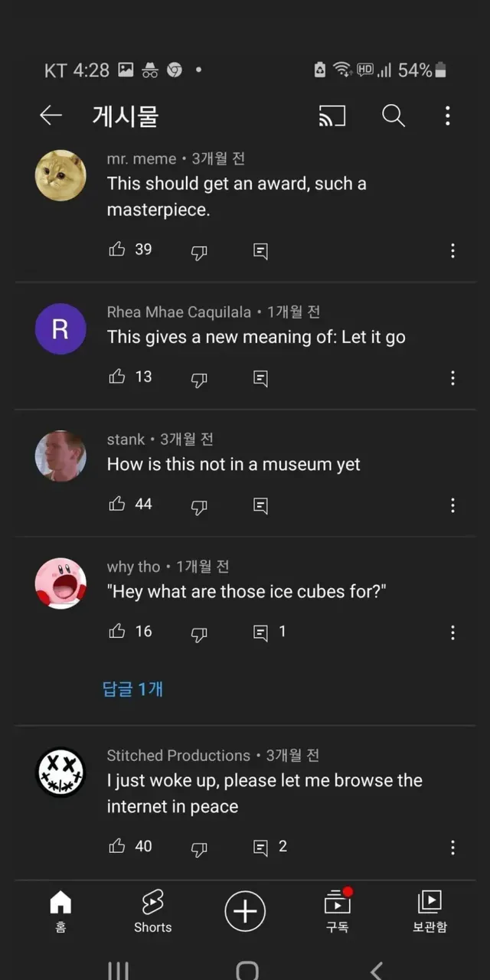
Task: Like mr. meme's comment
Action: coord(117,249)
